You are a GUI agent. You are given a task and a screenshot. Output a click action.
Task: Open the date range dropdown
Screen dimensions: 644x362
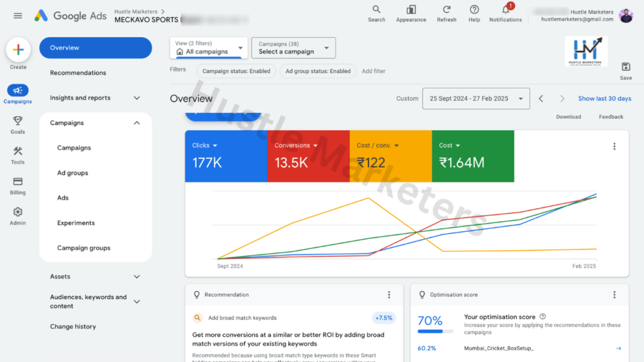click(476, 99)
